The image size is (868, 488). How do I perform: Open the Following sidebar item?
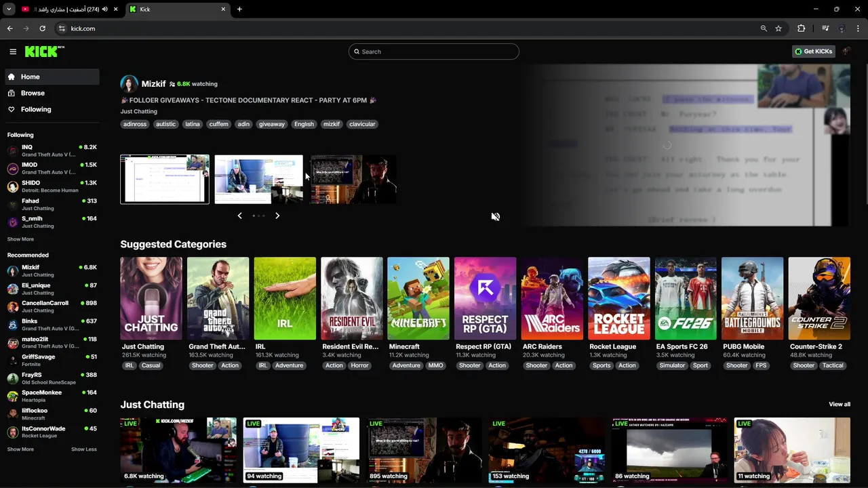pyautogui.click(x=52, y=109)
